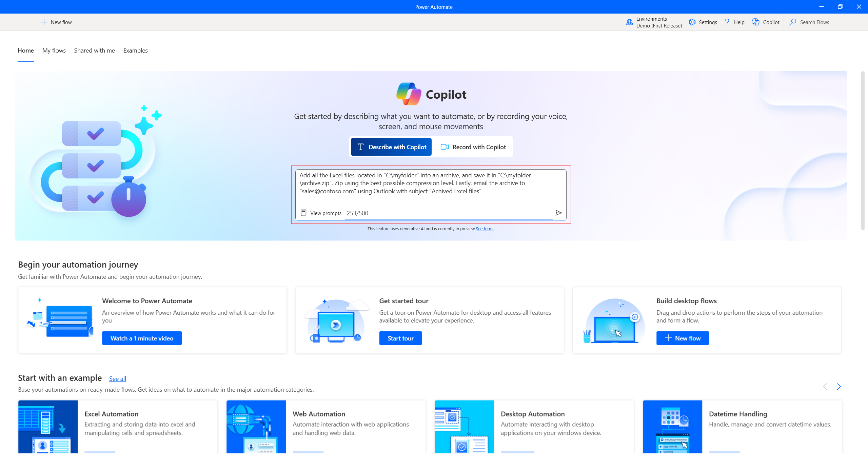Click the New flow button in Build desktop flows
Image resolution: width=868 pixels, height=468 pixels.
[x=683, y=338]
